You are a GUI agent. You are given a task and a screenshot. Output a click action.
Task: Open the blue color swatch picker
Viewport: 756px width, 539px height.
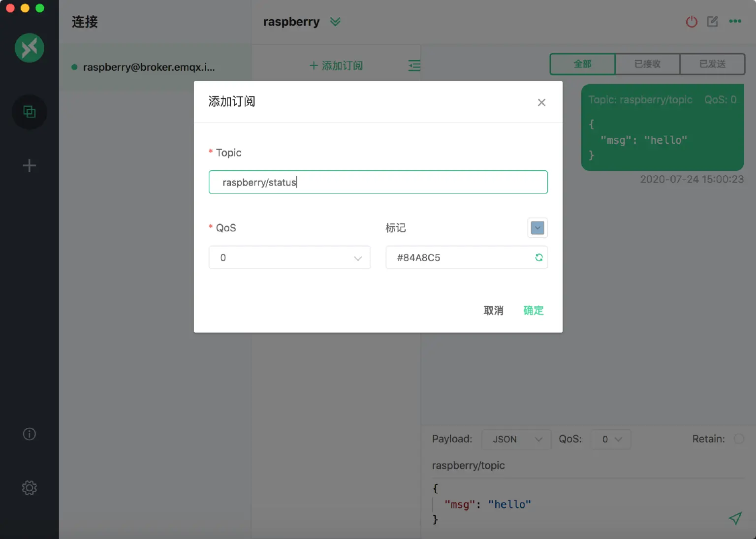tap(537, 228)
